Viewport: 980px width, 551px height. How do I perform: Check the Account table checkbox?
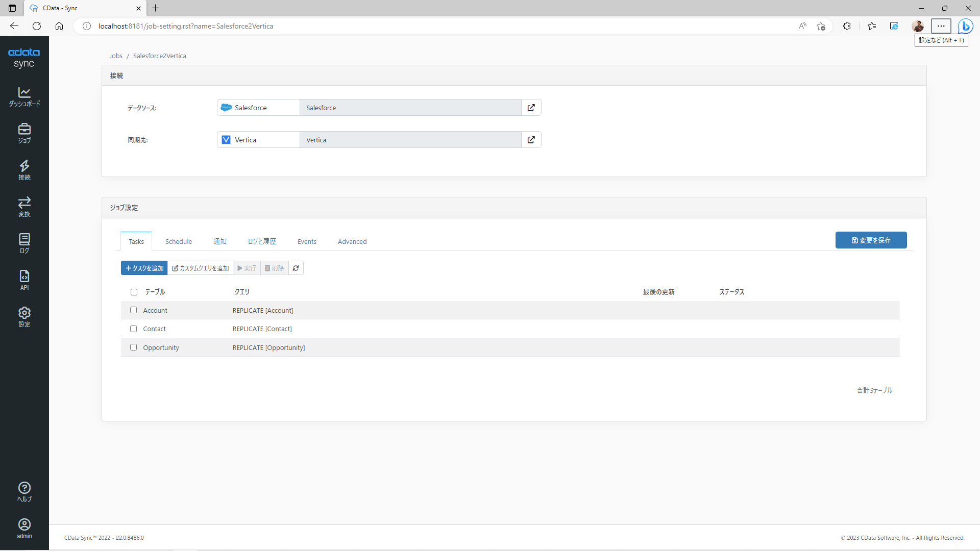click(x=134, y=310)
